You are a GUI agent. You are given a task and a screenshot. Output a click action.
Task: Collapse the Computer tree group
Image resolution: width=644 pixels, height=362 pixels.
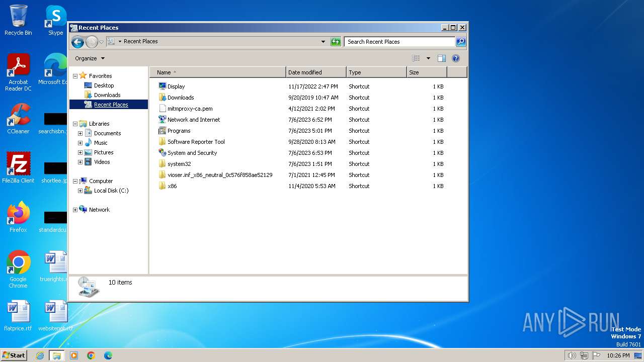coord(75,181)
